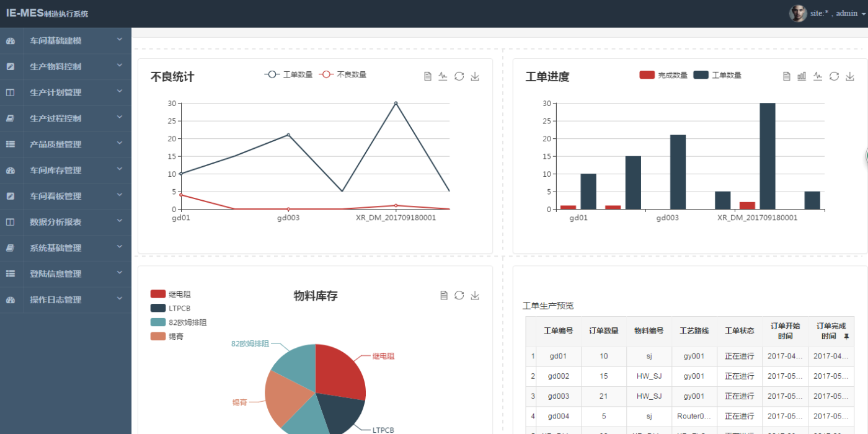Image resolution: width=868 pixels, height=434 pixels.
Task: Switch 工单进度 chart to line type
Action: [x=818, y=76]
